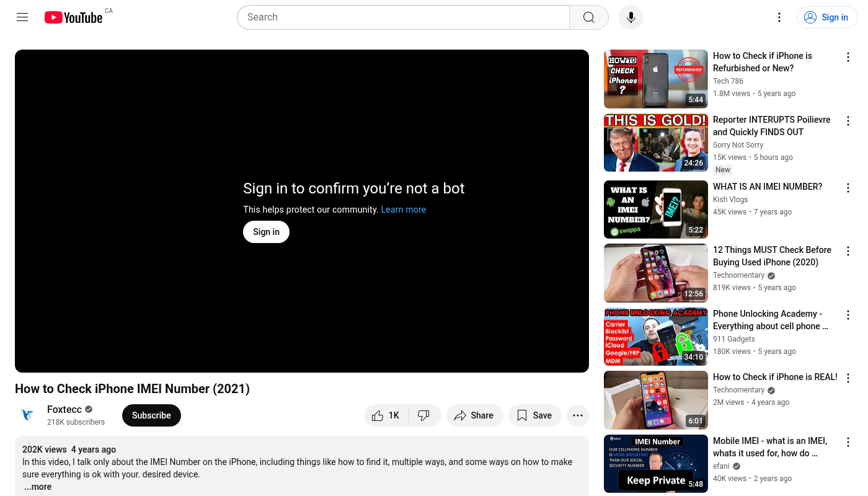Dislike the video with thumbs down
Viewport: 868px width, 496px height.
tap(424, 415)
